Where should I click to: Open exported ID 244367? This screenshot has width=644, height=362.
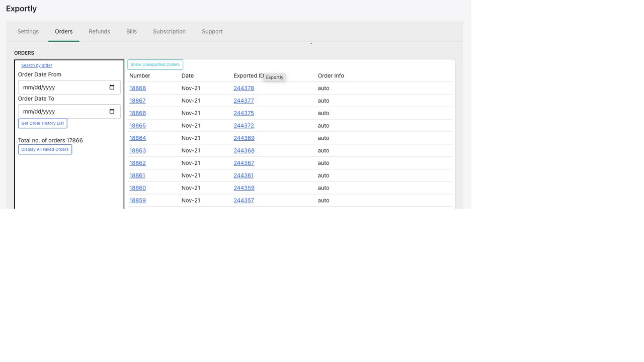click(244, 163)
